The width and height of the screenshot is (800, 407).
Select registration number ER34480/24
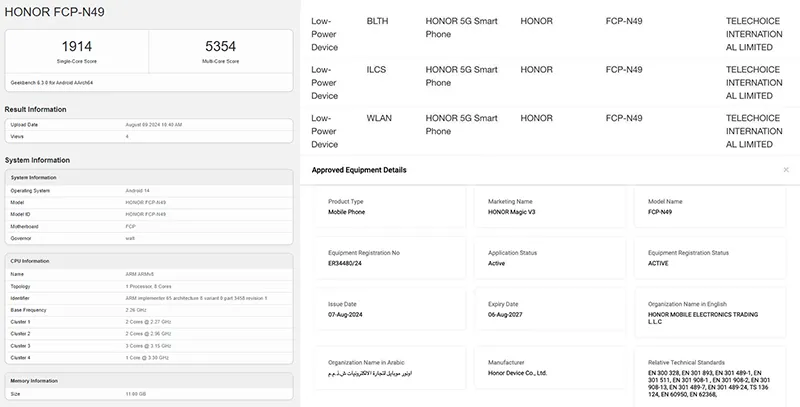pos(344,264)
